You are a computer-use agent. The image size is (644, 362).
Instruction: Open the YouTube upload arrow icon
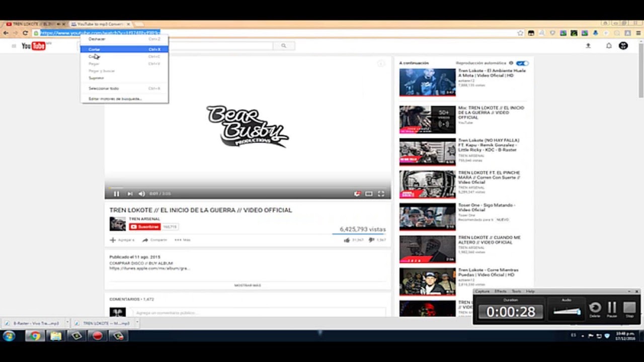588,46
